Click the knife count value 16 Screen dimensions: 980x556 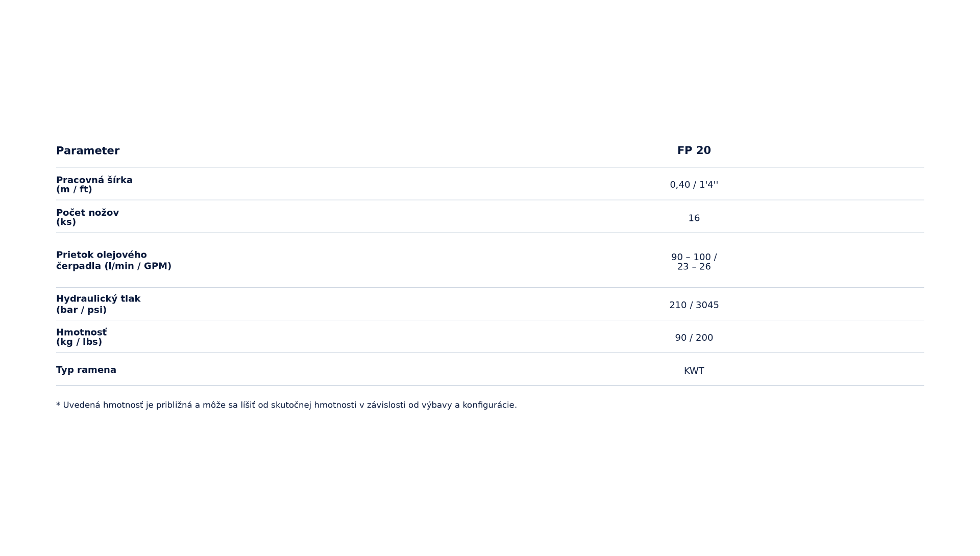coord(694,218)
